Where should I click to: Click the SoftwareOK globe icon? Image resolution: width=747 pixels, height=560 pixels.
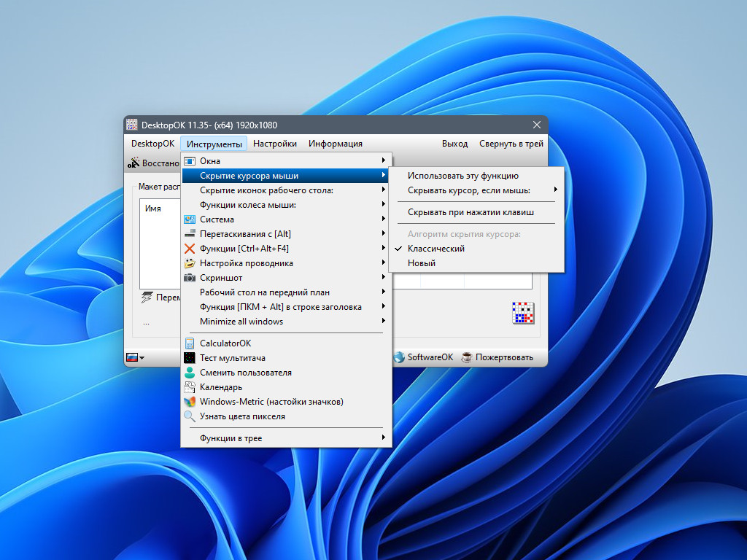[399, 357]
